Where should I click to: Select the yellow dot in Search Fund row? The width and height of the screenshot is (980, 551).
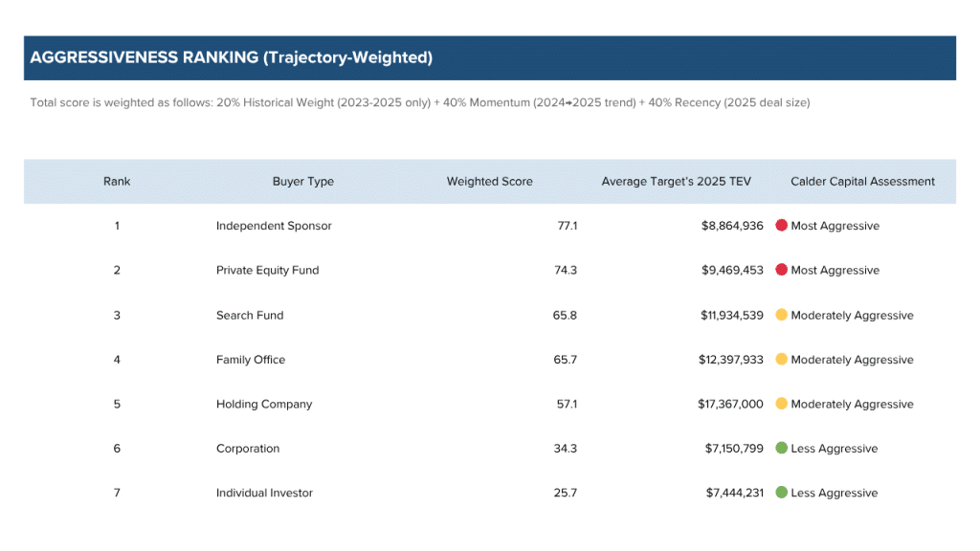click(781, 315)
